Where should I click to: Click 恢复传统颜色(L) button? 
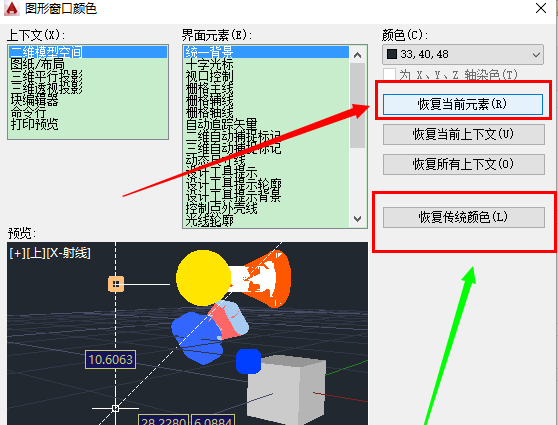tap(463, 217)
